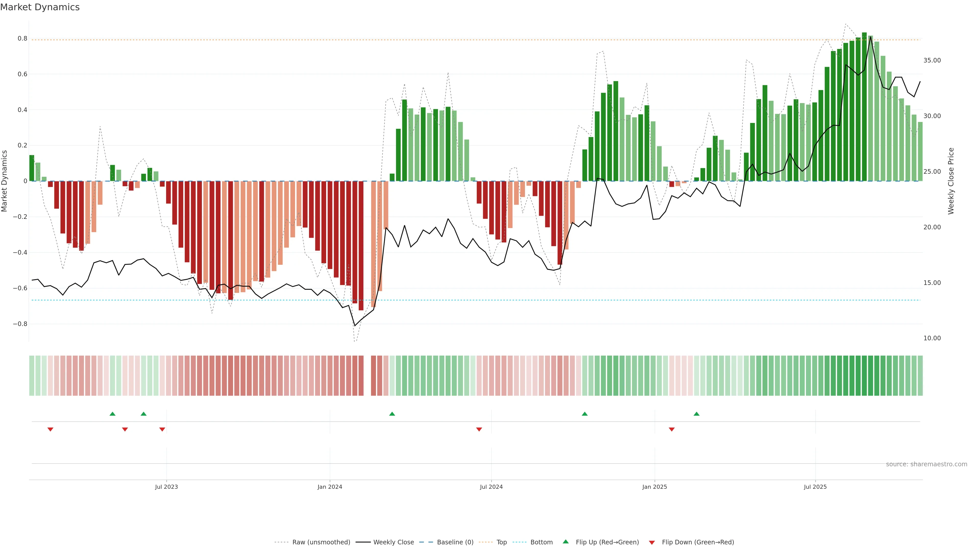Click the Jul 2025 x-axis label
980x551 pixels.
coord(815,487)
